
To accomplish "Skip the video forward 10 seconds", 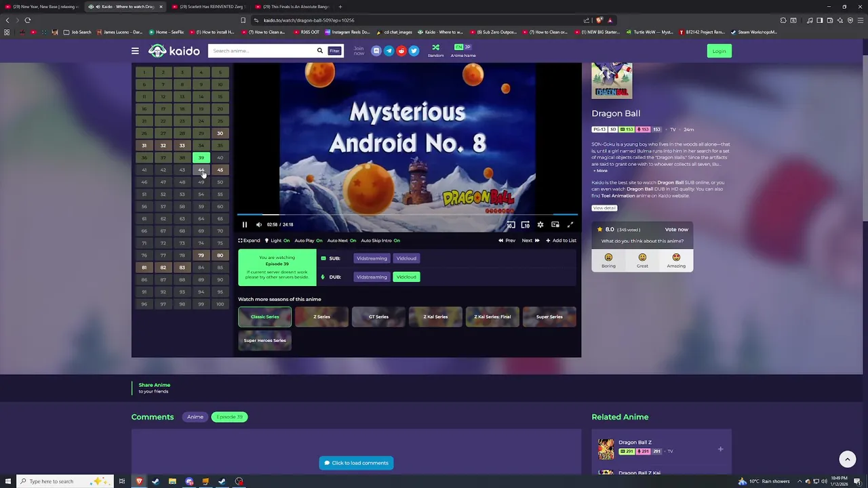I will tap(526, 224).
